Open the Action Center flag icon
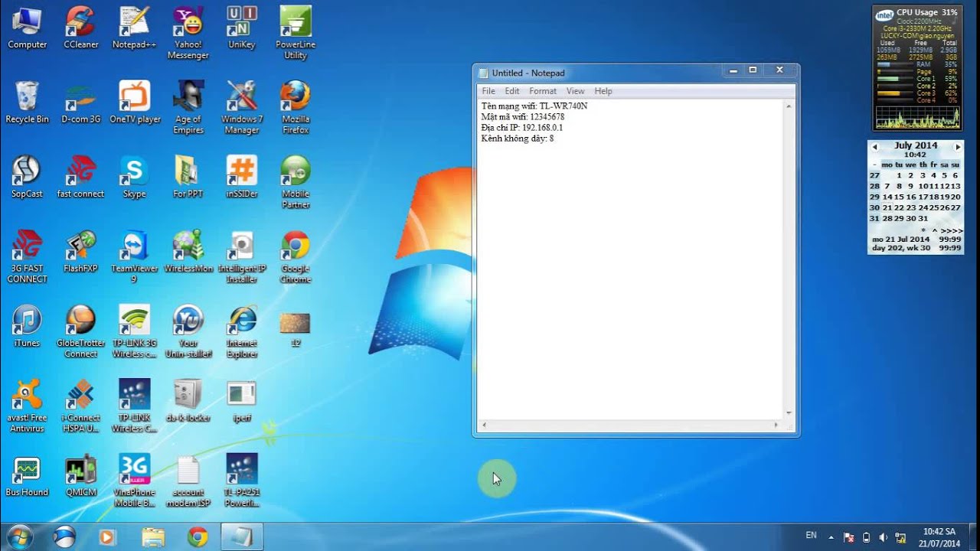Screen dimensions: 980x551 click(x=848, y=537)
